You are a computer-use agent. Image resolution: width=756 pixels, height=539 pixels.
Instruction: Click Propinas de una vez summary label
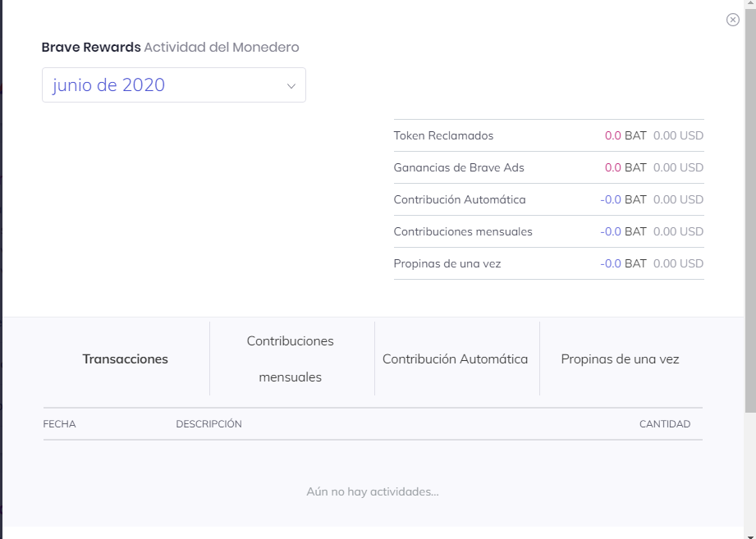click(447, 263)
